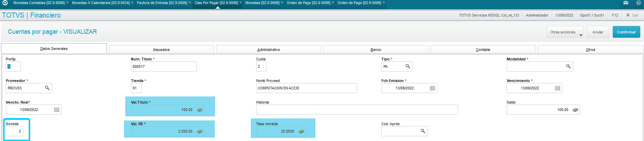This screenshot has height=141, width=644.
Task: Close Ctas Por Pagar tab
Action: (x=241, y=3)
